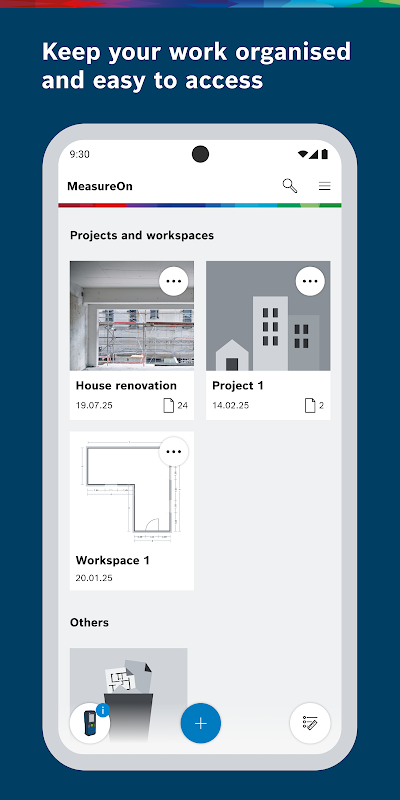Open the search magnifier icon
The width and height of the screenshot is (400, 800).
click(290, 186)
